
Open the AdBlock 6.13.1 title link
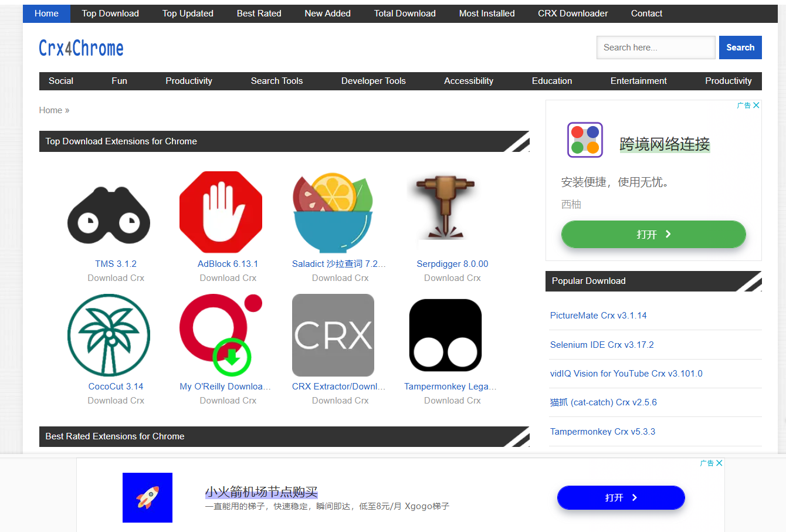tap(228, 264)
